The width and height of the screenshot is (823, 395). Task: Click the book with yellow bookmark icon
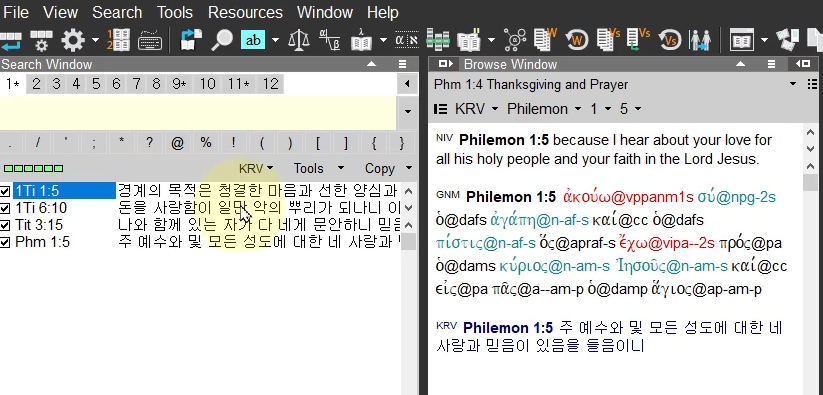[469, 40]
